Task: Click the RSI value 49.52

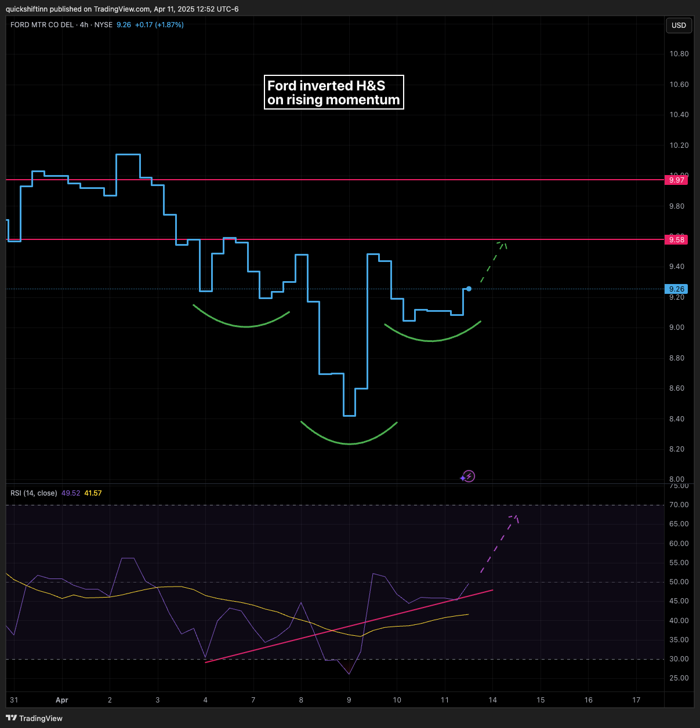Action: click(x=71, y=493)
